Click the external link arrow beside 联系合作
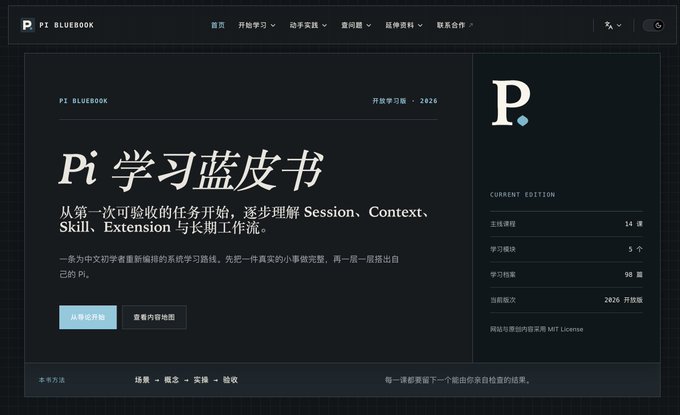This screenshot has width=680, height=415. pos(471,25)
